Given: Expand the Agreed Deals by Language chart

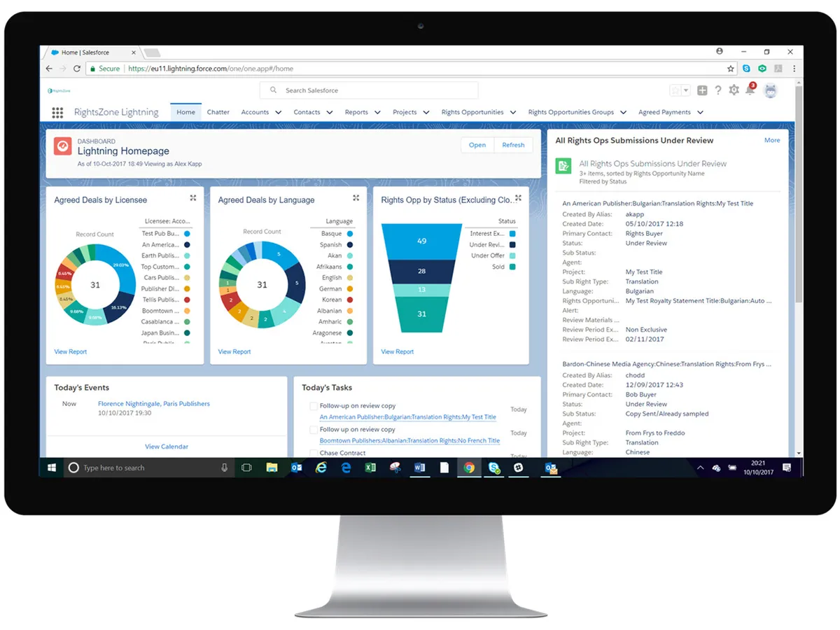Looking at the screenshot, I should (x=356, y=198).
